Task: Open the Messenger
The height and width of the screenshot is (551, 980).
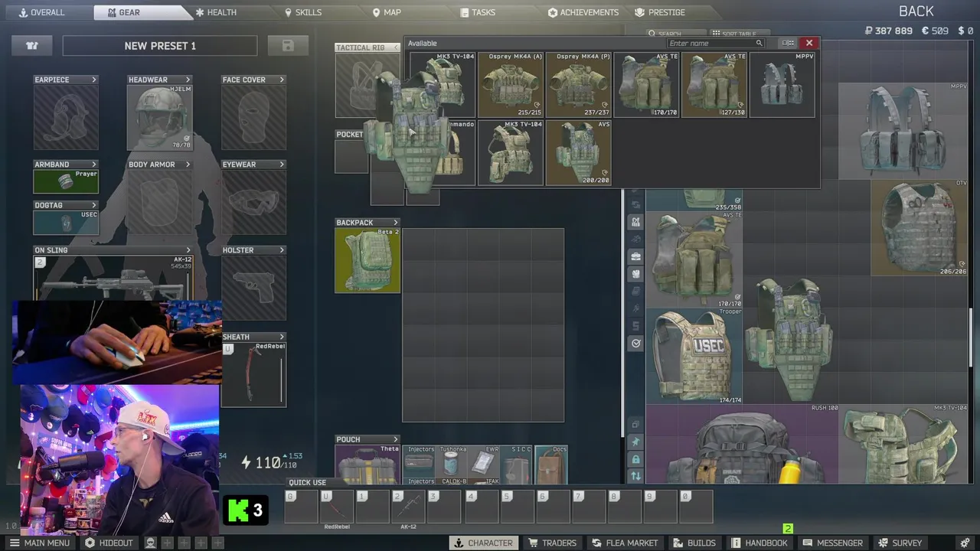Action: coord(833,543)
